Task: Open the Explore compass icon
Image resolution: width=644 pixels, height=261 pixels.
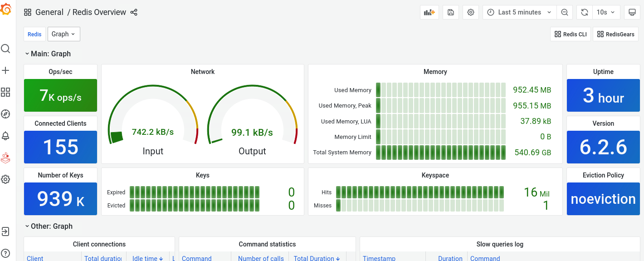Action: click(5, 114)
